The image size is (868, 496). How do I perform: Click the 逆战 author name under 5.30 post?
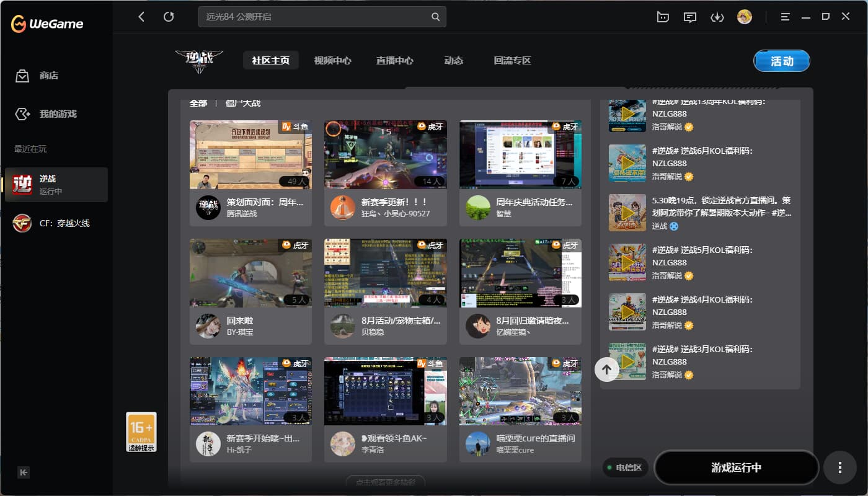(659, 226)
